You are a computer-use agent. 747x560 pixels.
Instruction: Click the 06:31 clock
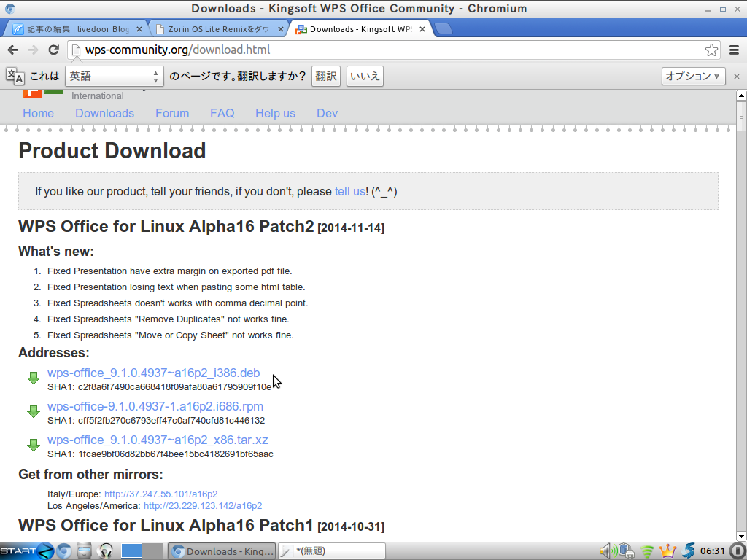pos(712,551)
